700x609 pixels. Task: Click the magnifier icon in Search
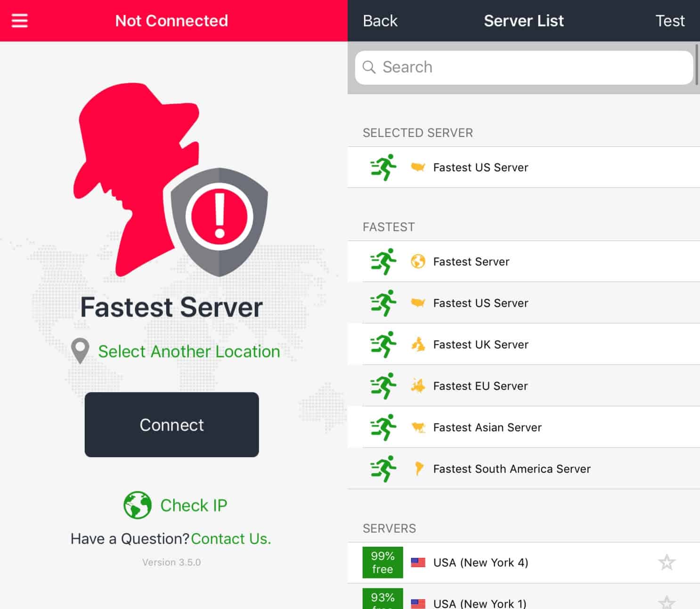[x=369, y=67]
